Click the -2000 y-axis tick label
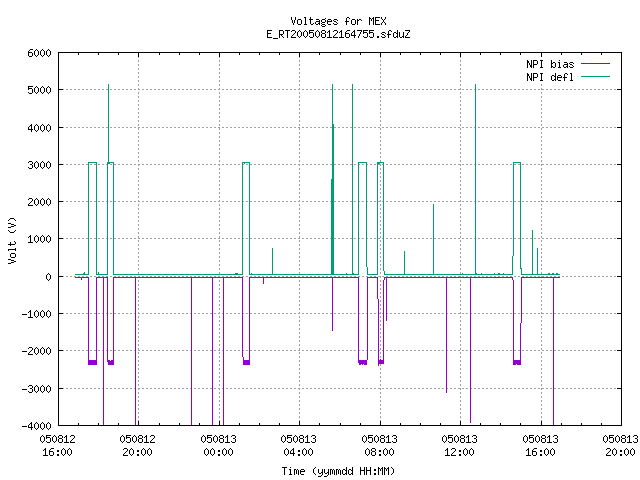The height and width of the screenshot is (480, 640). click(37, 351)
